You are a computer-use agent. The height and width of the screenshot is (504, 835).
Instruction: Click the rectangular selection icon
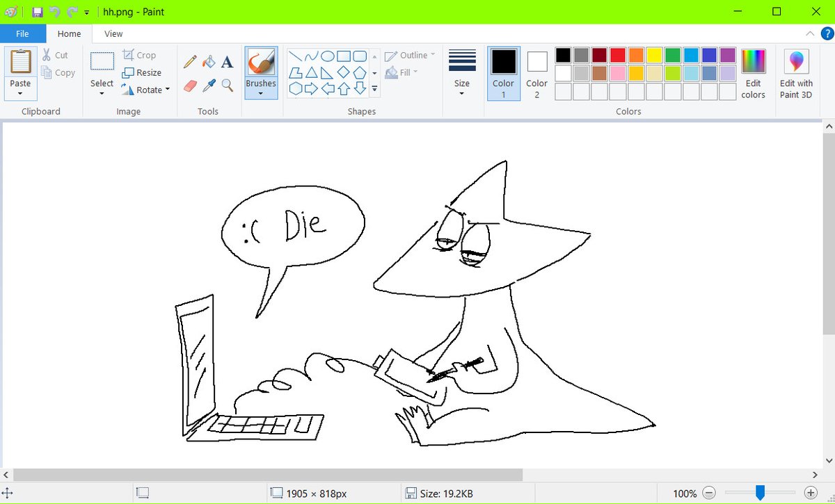102,61
